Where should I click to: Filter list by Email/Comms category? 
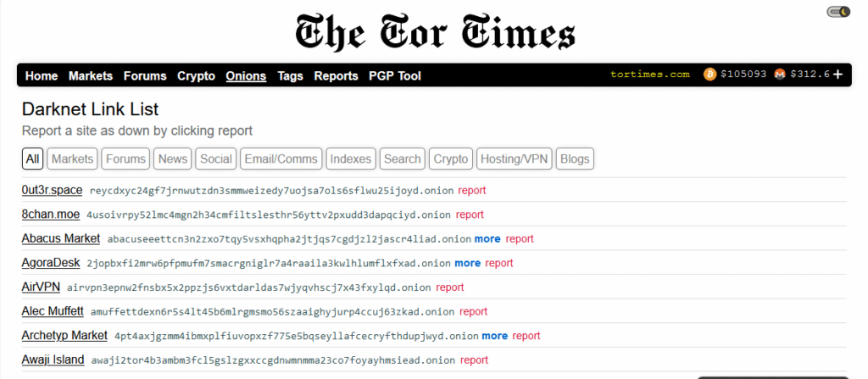(281, 159)
